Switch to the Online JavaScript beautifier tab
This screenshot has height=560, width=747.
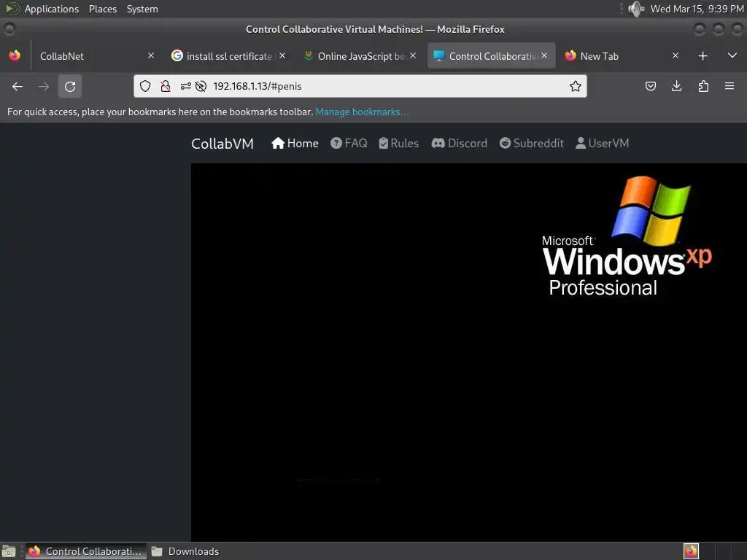coord(360,56)
